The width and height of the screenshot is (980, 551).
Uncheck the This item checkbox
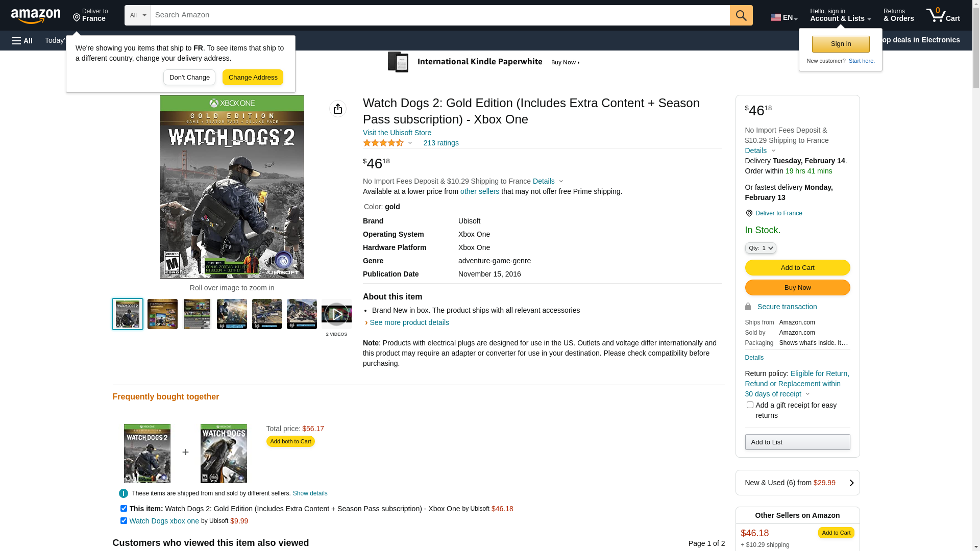pos(124,509)
